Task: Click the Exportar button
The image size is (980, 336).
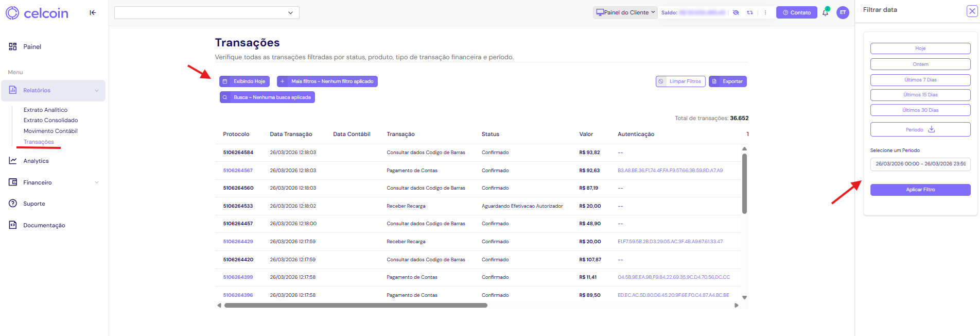Action: point(727,81)
